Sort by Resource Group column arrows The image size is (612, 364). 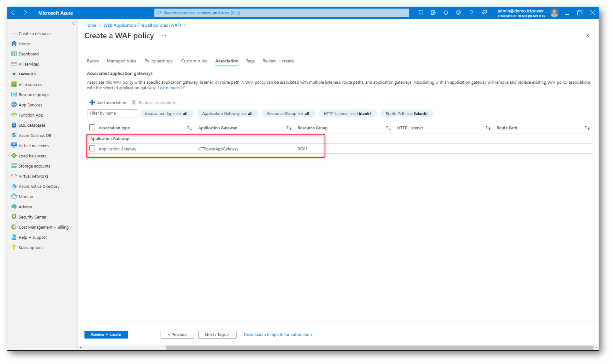[388, 128]
